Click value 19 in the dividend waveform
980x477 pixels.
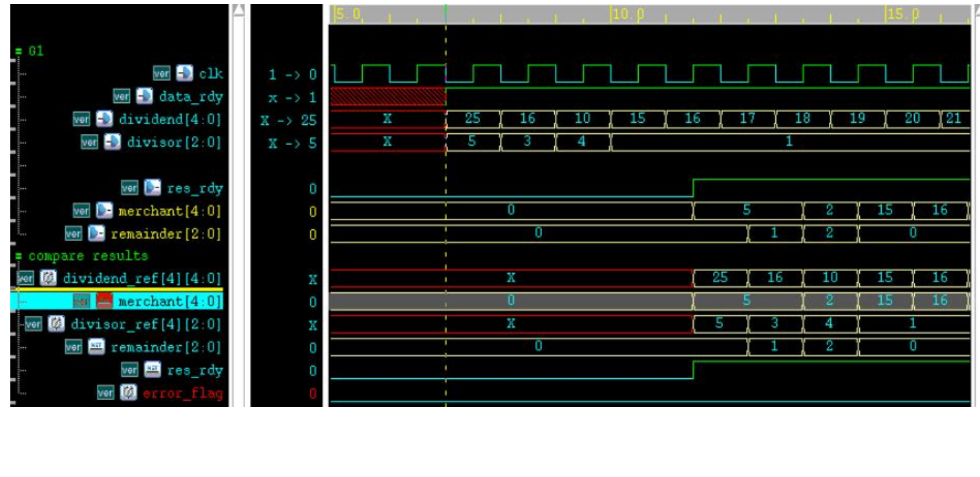click(857, 118)
